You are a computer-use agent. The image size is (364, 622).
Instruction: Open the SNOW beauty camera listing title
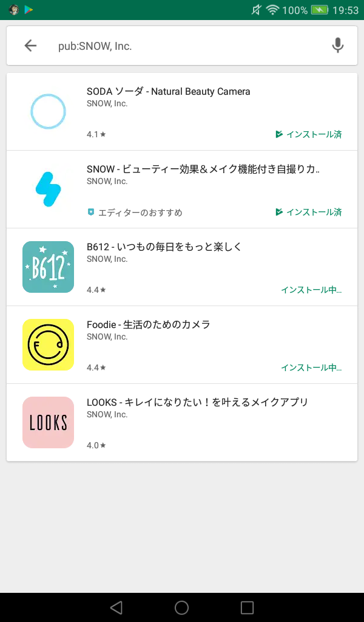203,169
